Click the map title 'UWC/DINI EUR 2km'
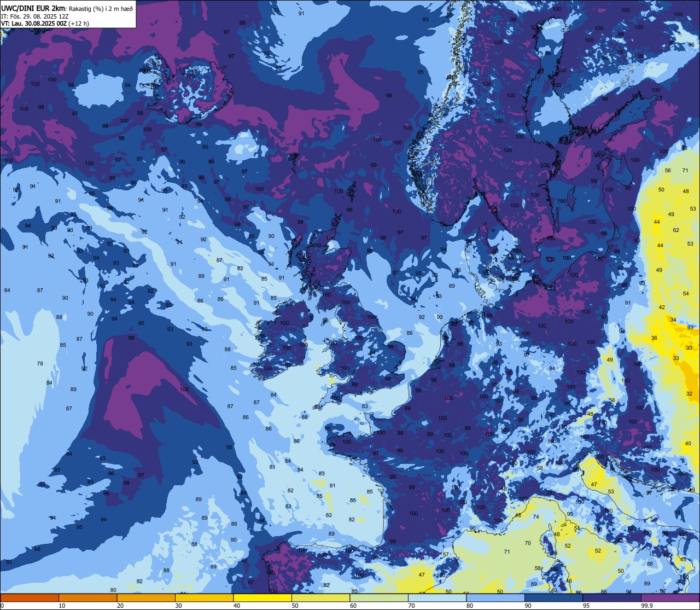The height and width of the screenshot is (610, 700). coord(33,8)
